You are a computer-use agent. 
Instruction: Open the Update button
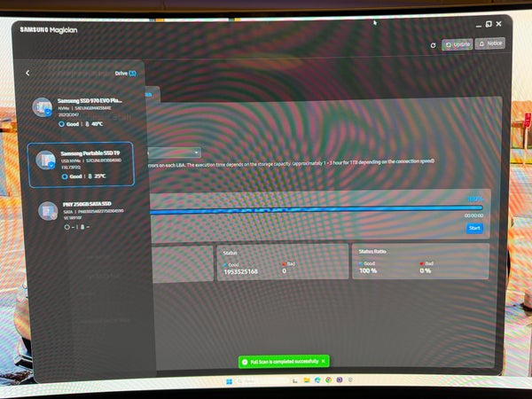(458, 44)
